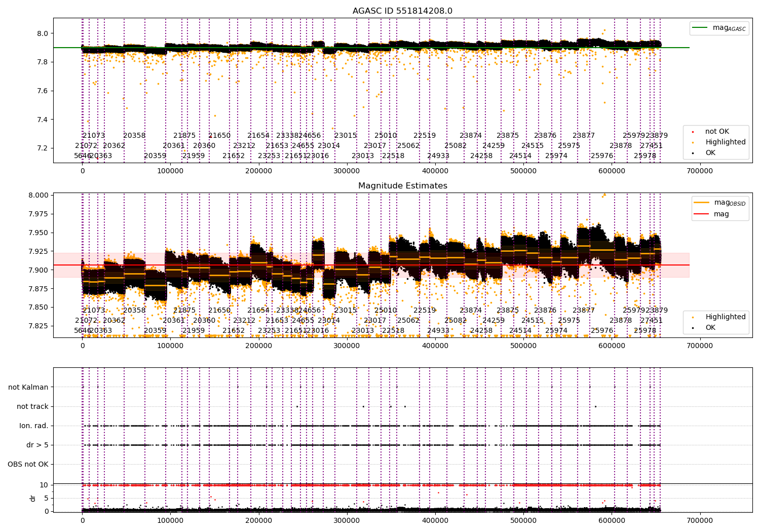The width and height of the screenshot is (760, 532).
Task: Click the 300000 x-tick under top plot
Action: (347, 171)
